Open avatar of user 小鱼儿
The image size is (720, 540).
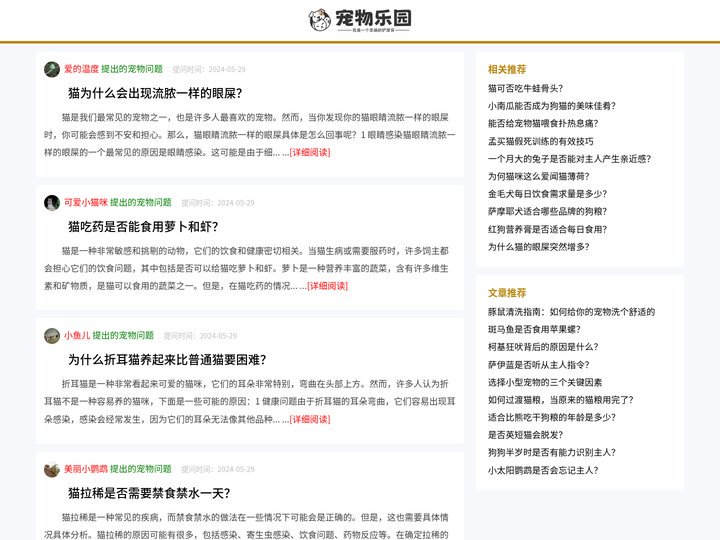click(52, 336)
